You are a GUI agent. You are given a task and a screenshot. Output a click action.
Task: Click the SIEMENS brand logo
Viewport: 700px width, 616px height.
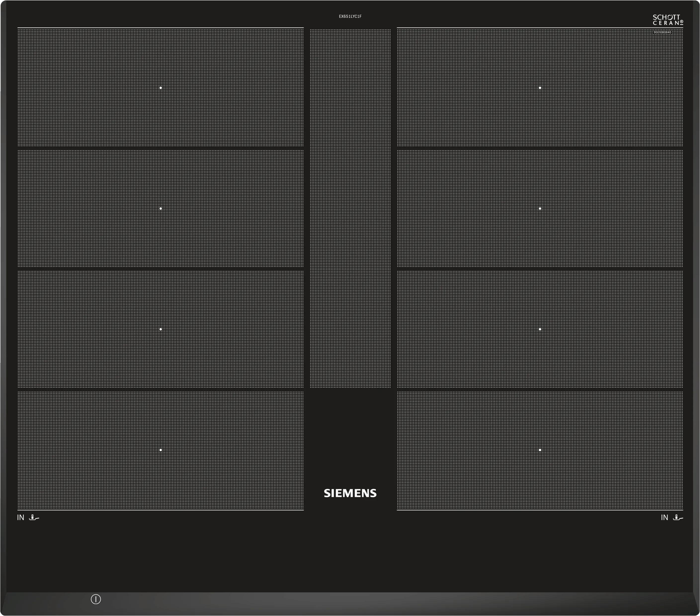[x=350, y=493]
